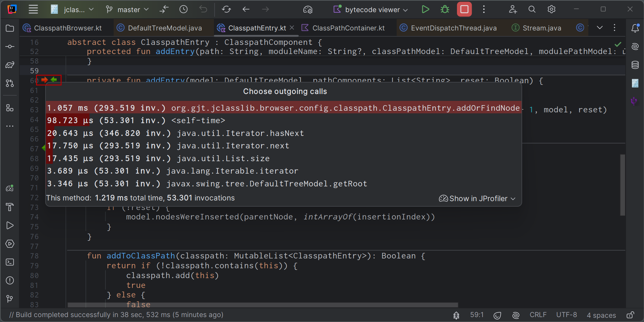Viewport: 644px width, 322px height.
Task: Open IDE settings gear
Action: 552,9
